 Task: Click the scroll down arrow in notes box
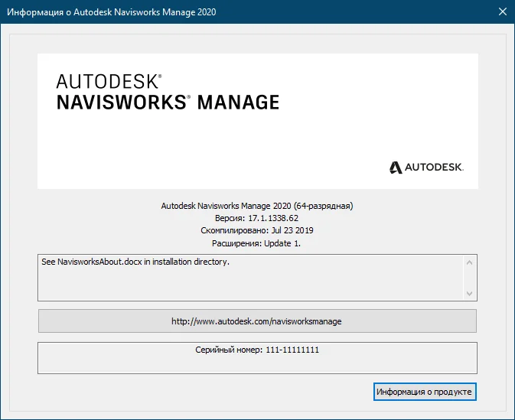coord(470,293)
